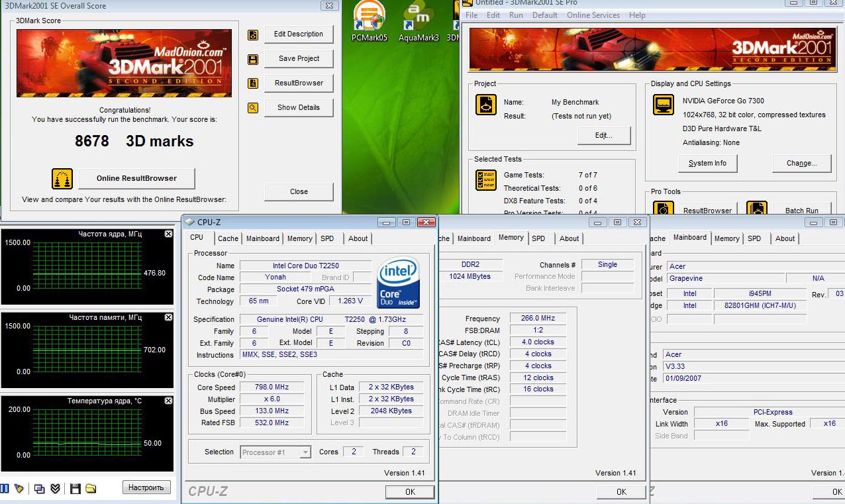This screenshot has height=504, width=845.
Task: Click the tree icon beside Online ResultBrowser
Action: click(62, 179)
